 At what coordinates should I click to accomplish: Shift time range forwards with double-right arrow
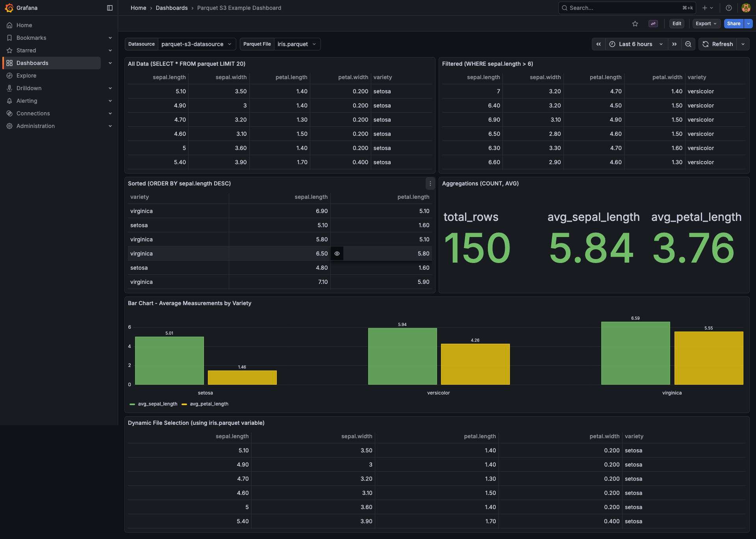674,44
